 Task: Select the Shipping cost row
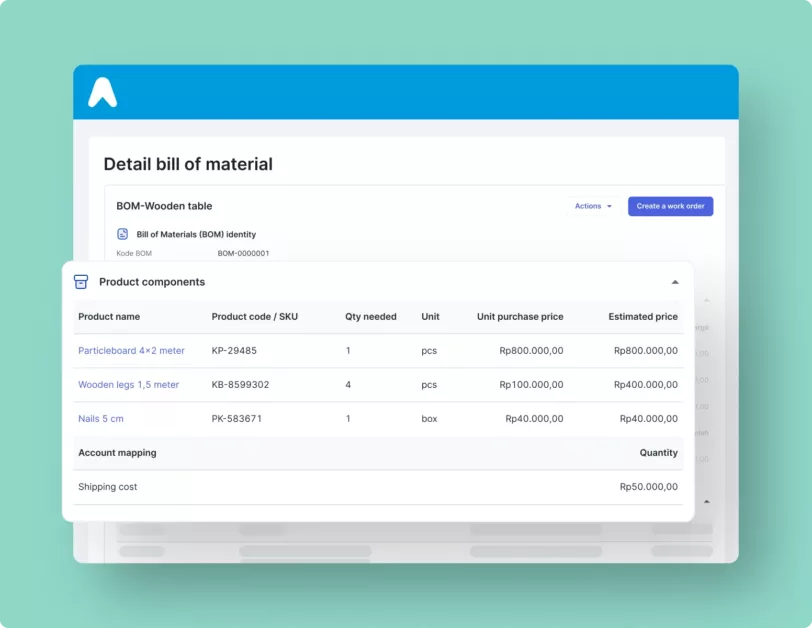[x=378, y=487]
